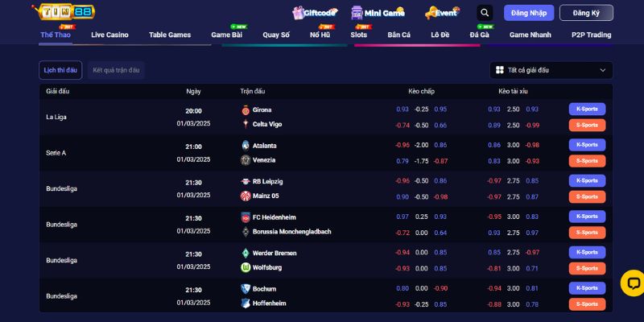Viewport: 644px width, 322px height.
Task: Open the Lô Đề menu
Action: (x=440, y=35)
